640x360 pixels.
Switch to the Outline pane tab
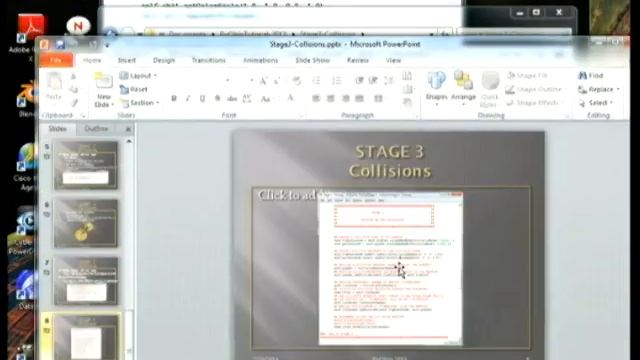coord(96,129)
